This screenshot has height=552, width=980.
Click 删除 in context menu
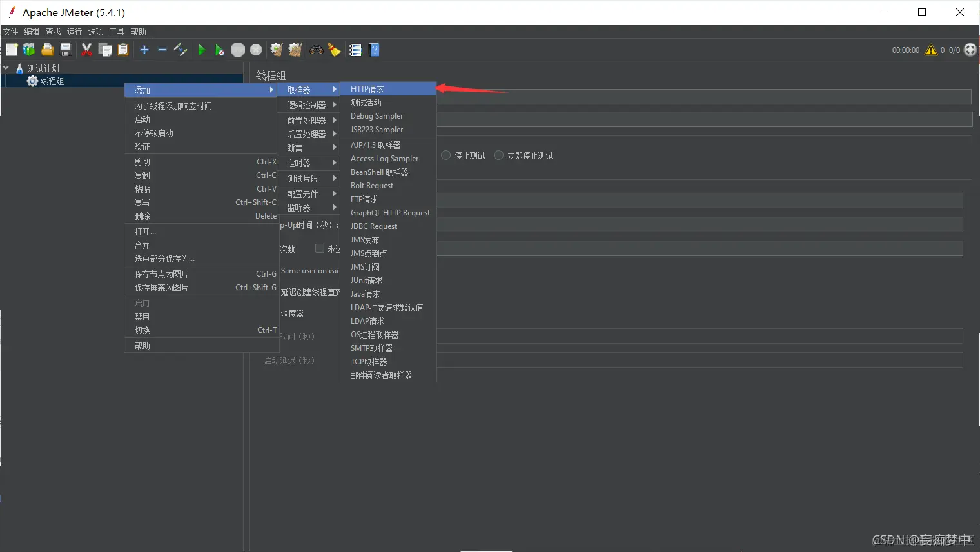(x=201, y=216)
